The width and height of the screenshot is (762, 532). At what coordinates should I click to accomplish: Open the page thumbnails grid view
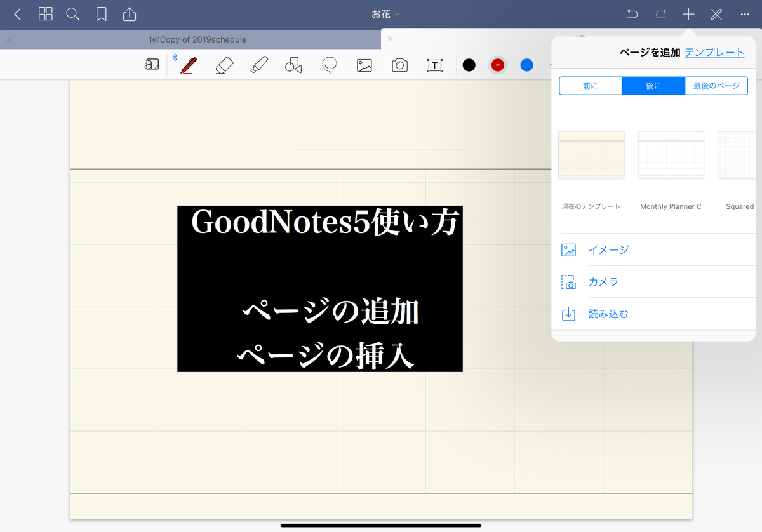pos(46,14)
